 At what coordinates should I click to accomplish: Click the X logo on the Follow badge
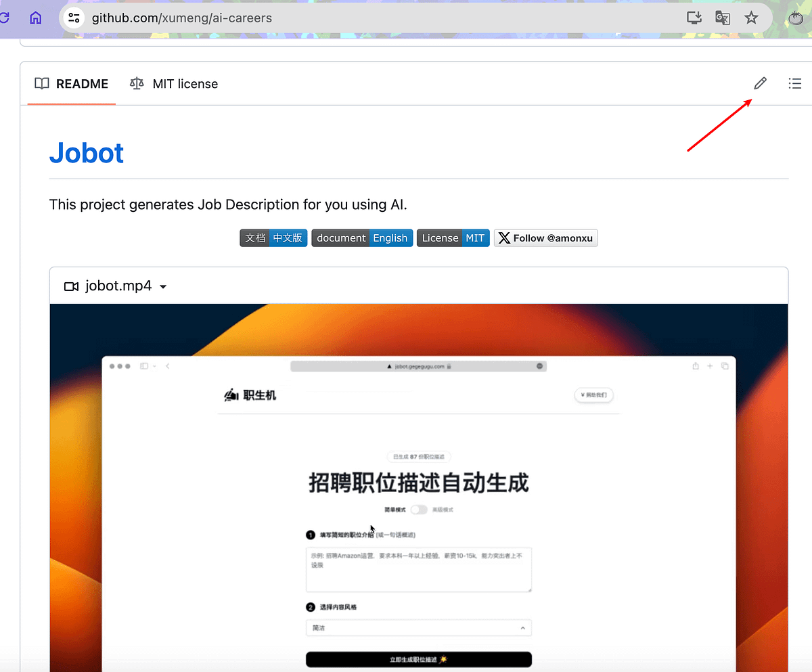point(504,238)
